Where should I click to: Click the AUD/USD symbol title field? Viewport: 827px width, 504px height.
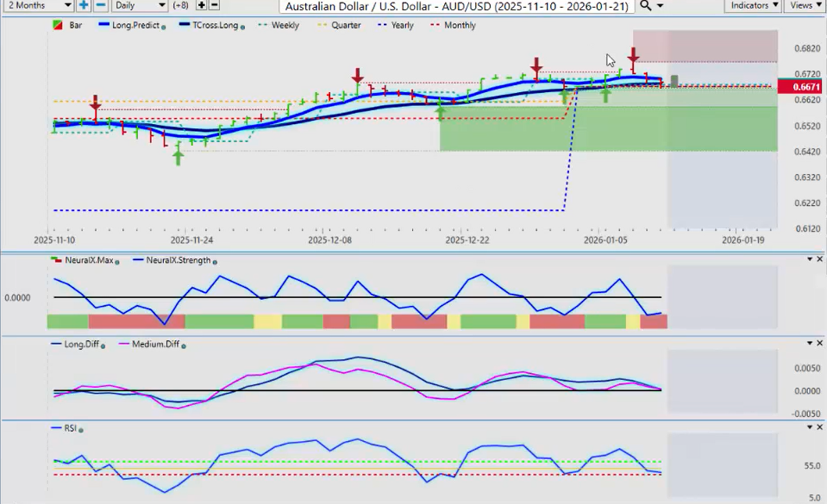(456, 6)
